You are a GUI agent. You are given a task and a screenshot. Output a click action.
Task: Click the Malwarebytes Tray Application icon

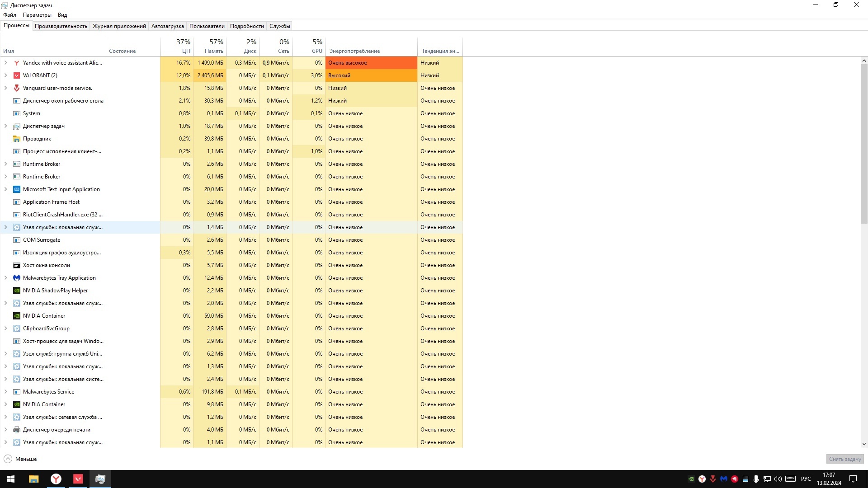17,278
